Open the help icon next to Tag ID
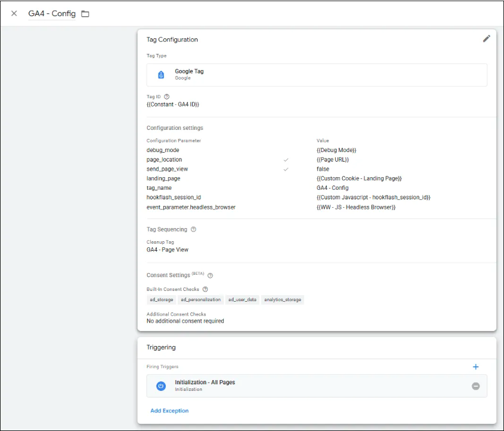Image resolution: width=504 pixels, height=431 pixels. [166, 96]
